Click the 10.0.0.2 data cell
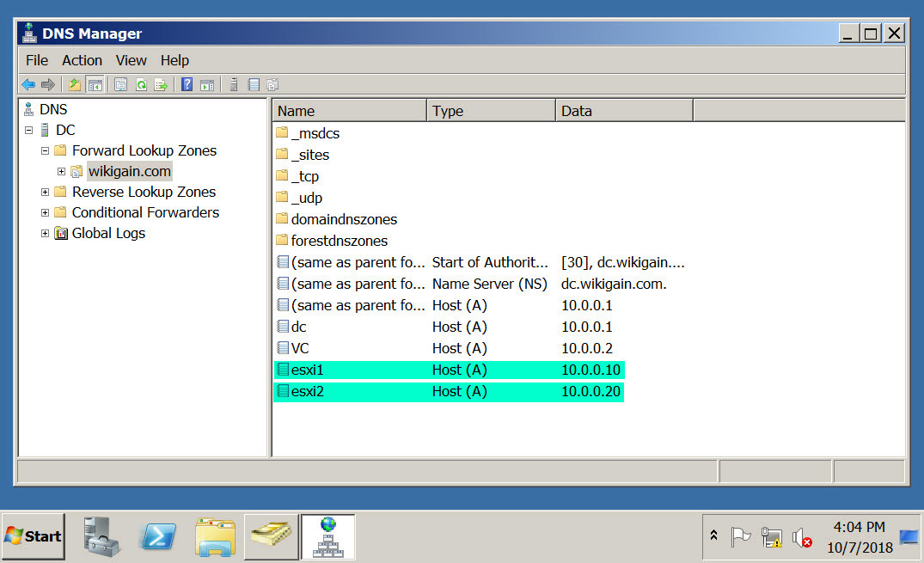 click(x=587, y=348)
